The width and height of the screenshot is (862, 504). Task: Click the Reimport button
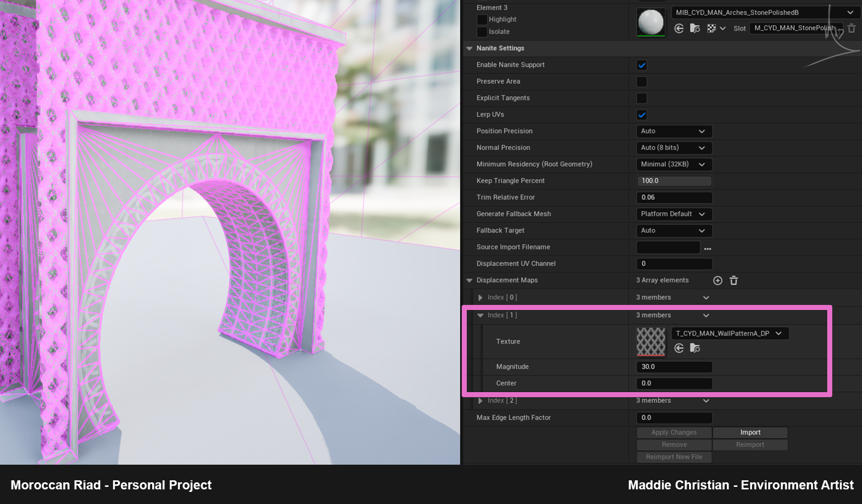pos(750,445)
